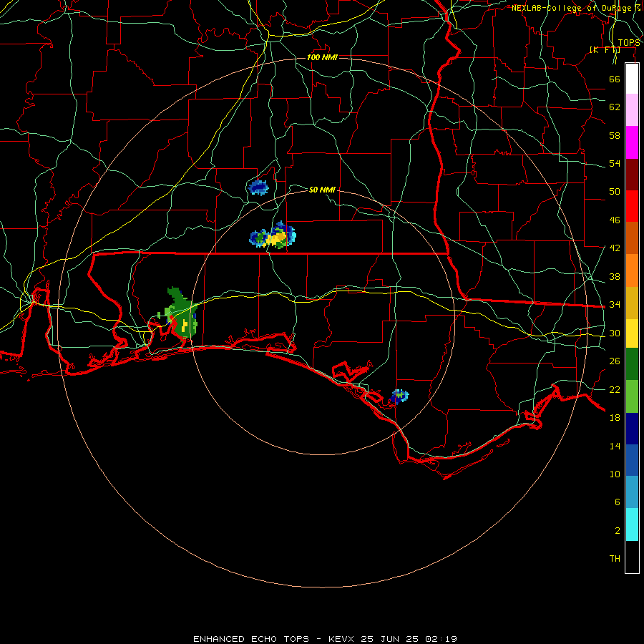644x644 pixels.
Task: Pick the cyan legend swatch
Action: coord(632,524)
